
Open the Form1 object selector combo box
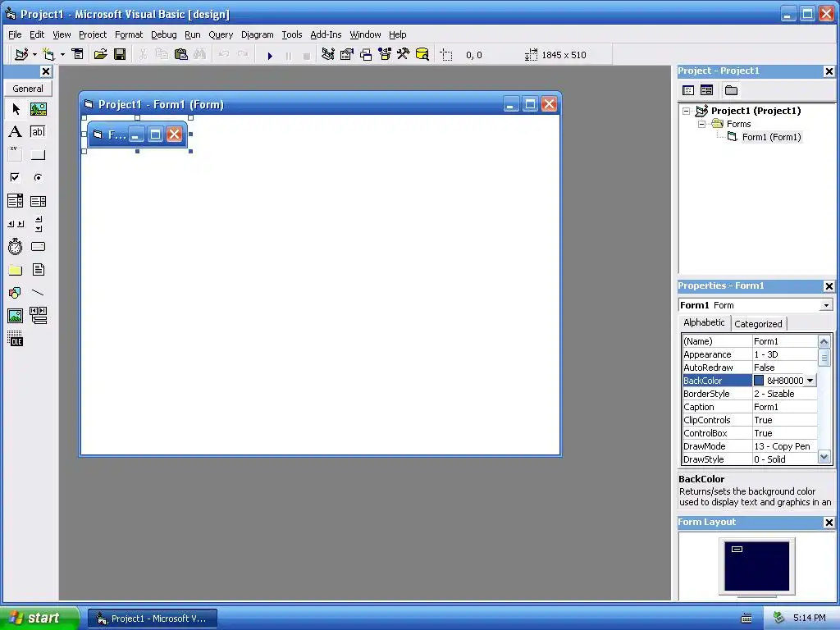[x=756, y=305]
